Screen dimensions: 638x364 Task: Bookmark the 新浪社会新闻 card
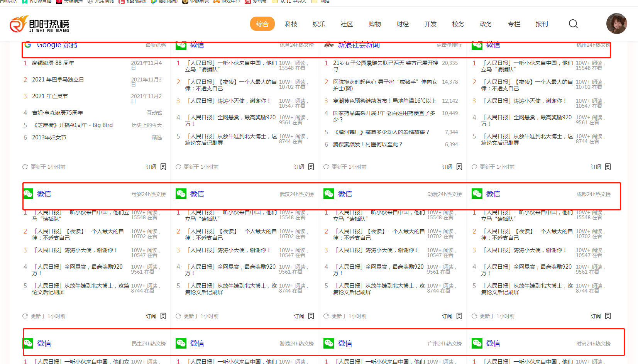[459, 167]
